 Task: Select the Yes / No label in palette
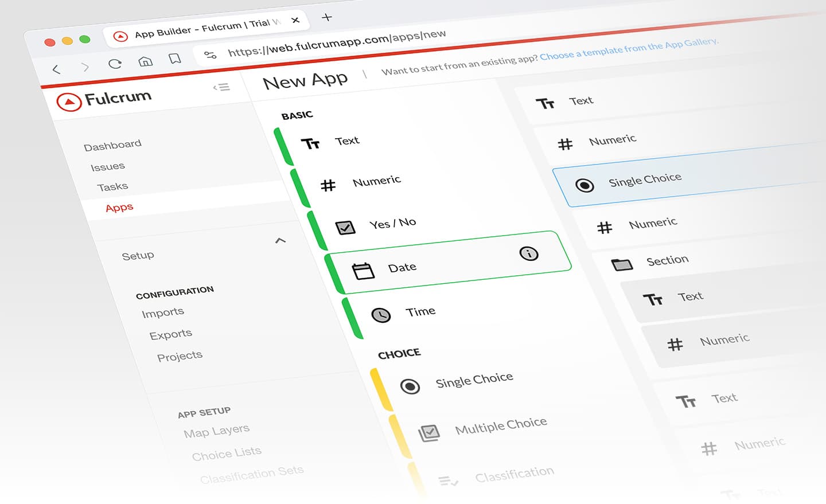(x=393, y=224)
